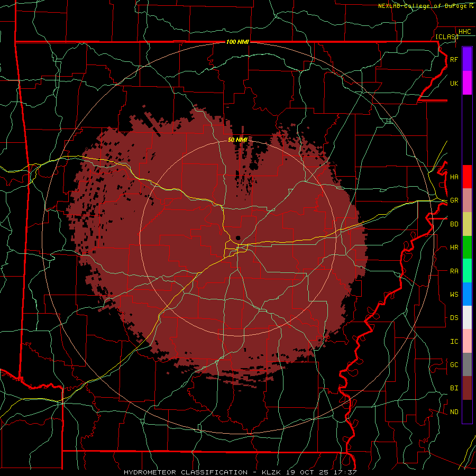This screenshot has height=476, width=476.
Task: Click the BI brown legend swatch
Action: point(467,388)
